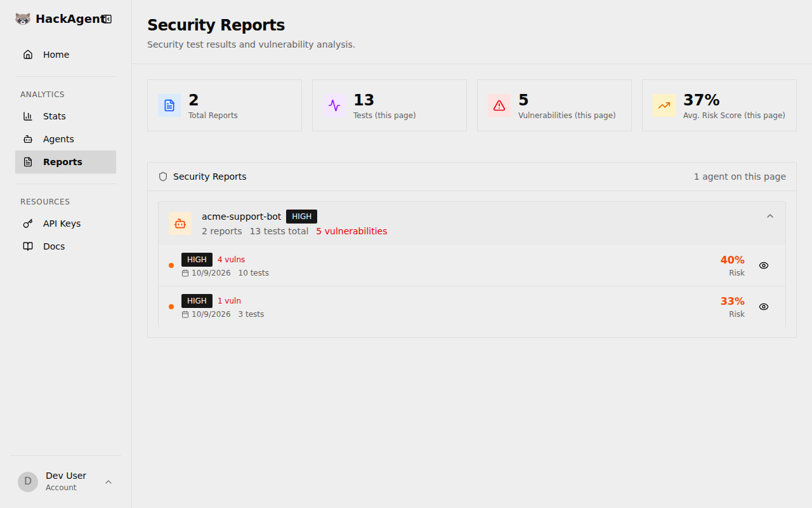This screenshot has width=812, height=508.
Task: Click the red Vulnerabilities warning triangle icon
Action: [499, 105]
